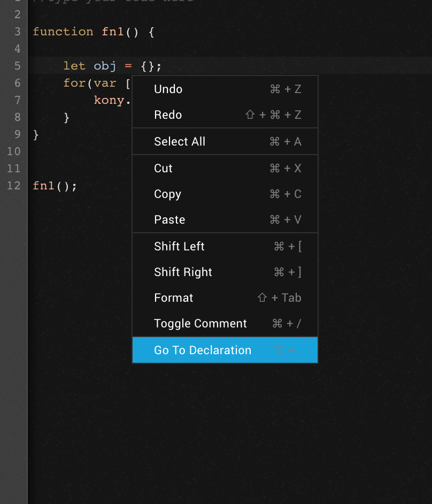Click the closing brace on line 9

(x=35, y=134)
